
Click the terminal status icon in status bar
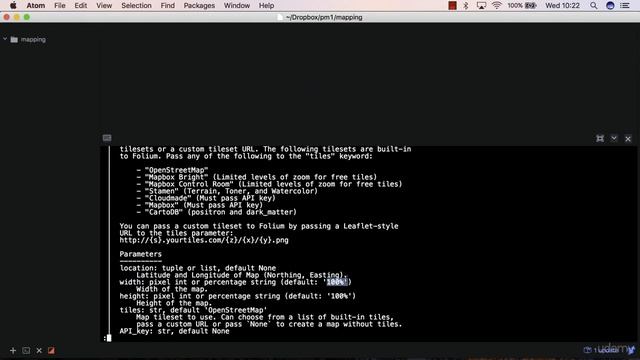point(26,351)
